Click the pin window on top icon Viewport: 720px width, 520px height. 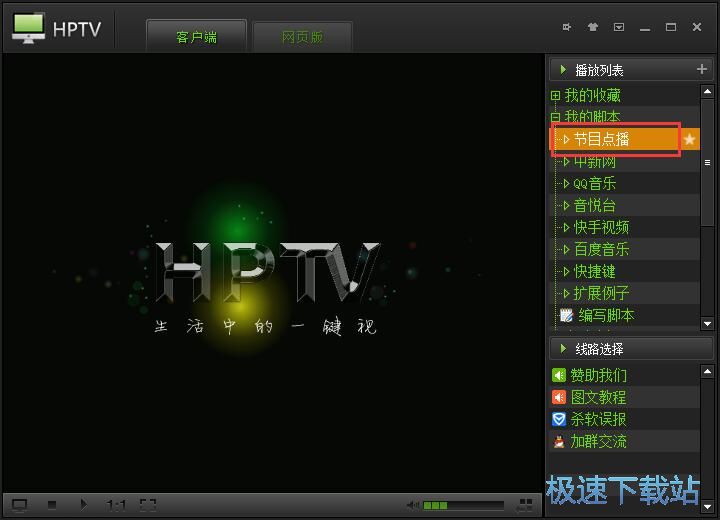tap(567, 28)
